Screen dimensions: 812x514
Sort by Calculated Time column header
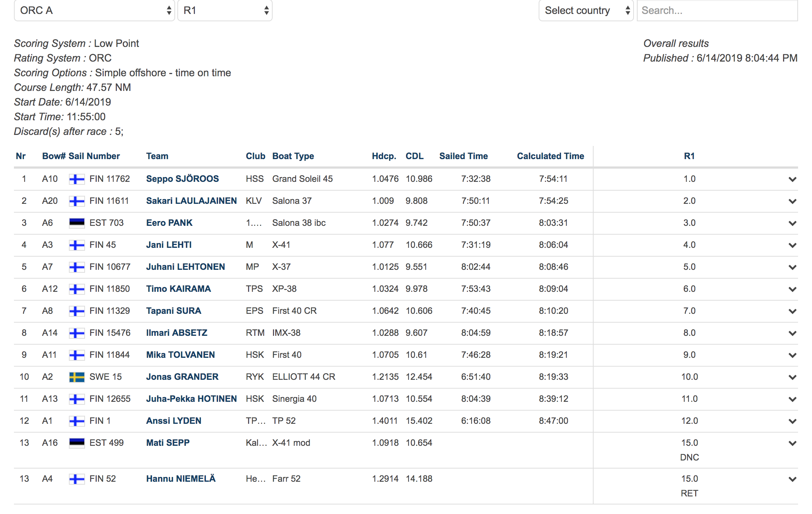click(x=550, y=156)
